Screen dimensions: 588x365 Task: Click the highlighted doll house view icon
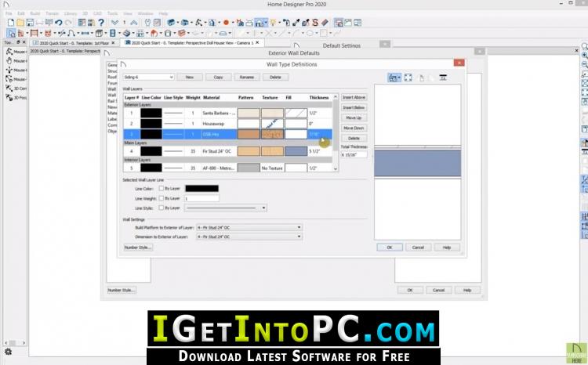click(260, 23)
